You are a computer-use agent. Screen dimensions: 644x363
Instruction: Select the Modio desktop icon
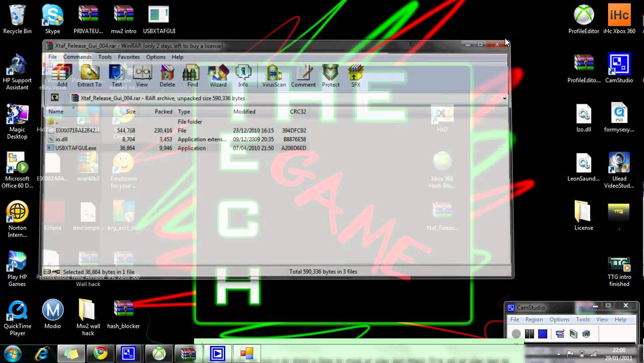click(x=52, y=315)
